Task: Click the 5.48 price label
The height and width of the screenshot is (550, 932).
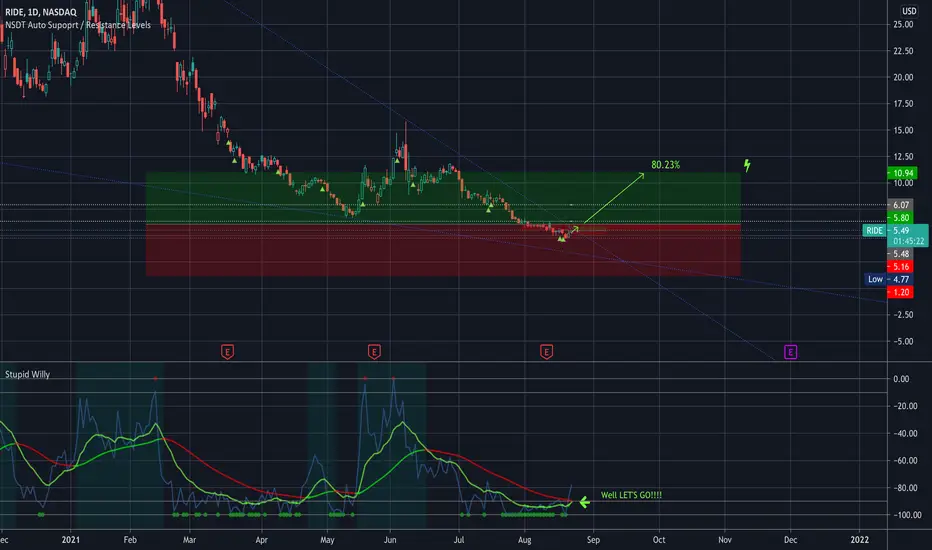Action: pyautogui.click(x=900, y=254)
